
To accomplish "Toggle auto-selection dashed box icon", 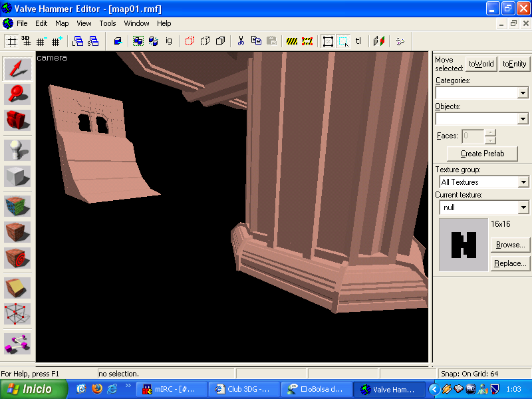I will coord(343,41).
